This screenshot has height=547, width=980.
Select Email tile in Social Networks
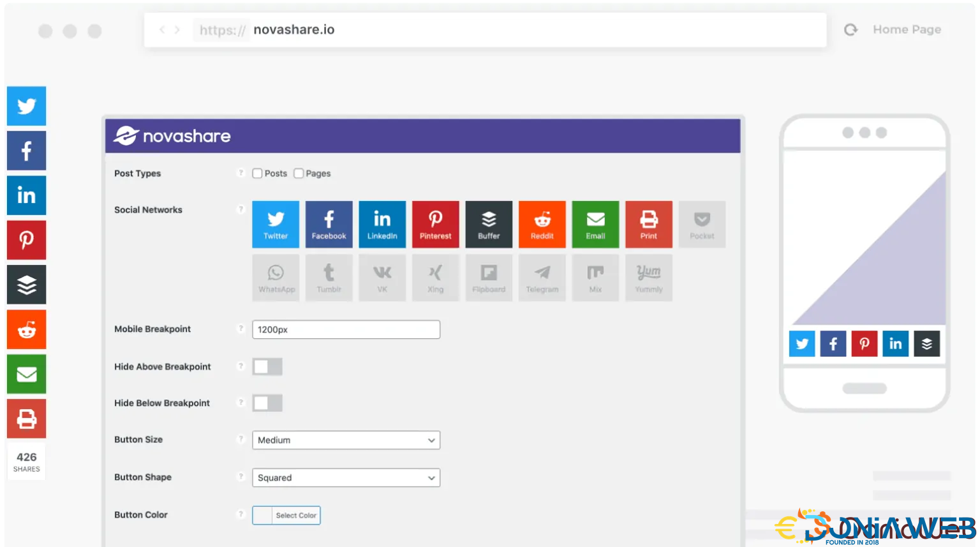595,225
